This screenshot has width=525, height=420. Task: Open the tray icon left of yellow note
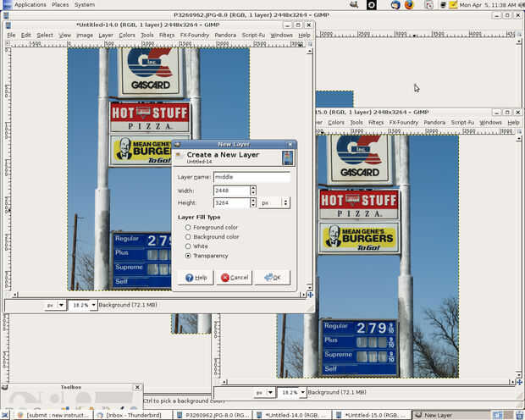coord(444,5)
